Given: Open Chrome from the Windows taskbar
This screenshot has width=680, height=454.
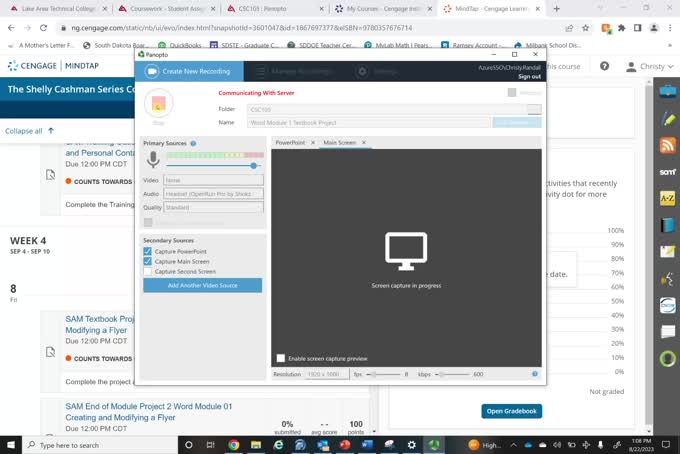Looking at the screenshot, I should pyautogui.click(x=234, y=445).
